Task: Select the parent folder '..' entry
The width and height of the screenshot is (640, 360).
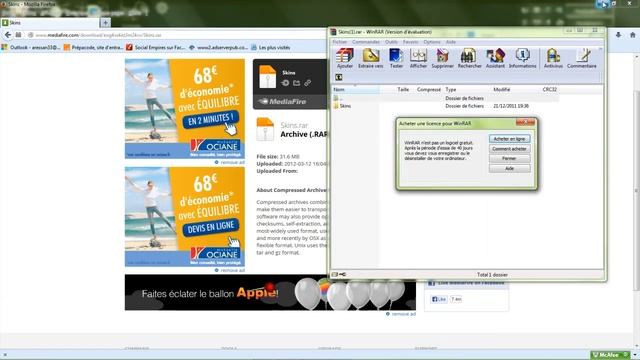Action: pyautogui.click(x=338, y=98)
